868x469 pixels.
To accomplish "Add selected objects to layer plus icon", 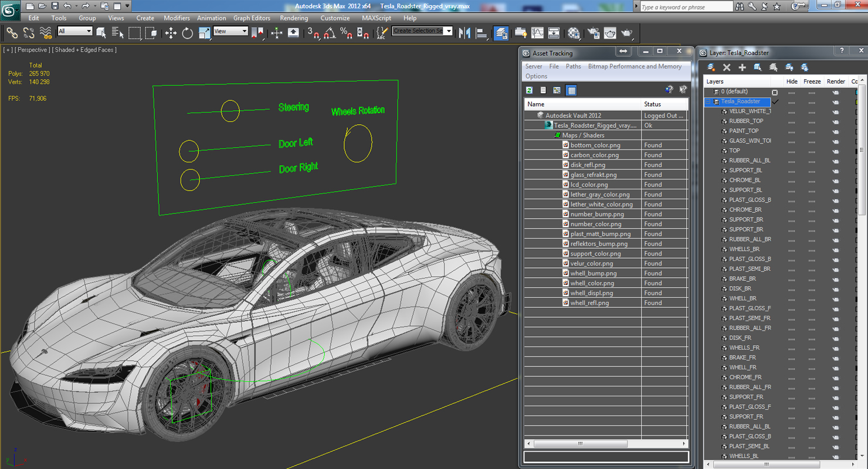I will (742, 67).
